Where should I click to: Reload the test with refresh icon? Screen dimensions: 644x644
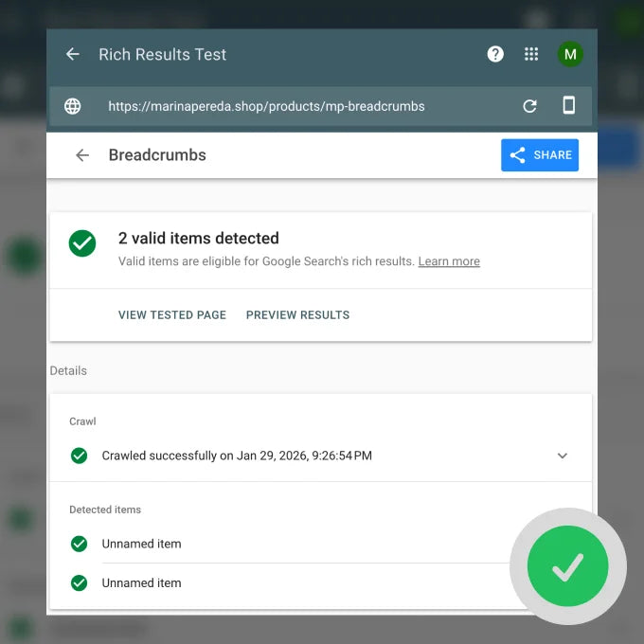click(x=529, y=106)
